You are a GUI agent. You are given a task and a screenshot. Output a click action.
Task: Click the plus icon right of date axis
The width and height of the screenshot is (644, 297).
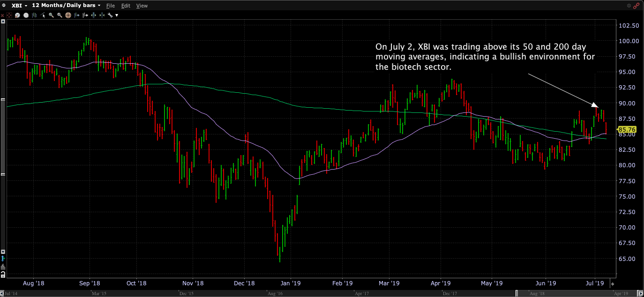point(612,284)
